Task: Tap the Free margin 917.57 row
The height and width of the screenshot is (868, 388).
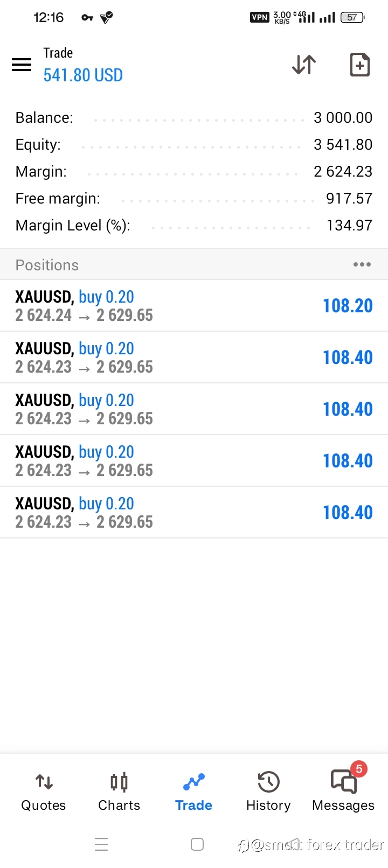Action: click(x=194, y=198)
